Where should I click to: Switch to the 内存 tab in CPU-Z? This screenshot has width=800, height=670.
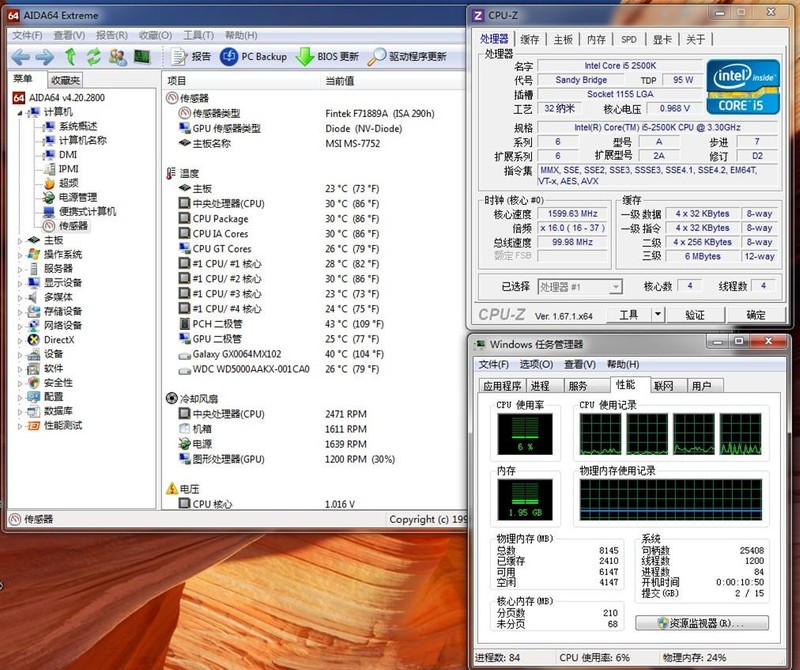pyautogui.click(x=596, y=40)
